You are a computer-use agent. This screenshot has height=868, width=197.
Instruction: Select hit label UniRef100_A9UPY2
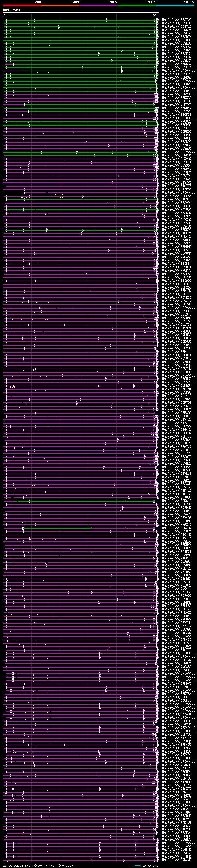pos(177,270)
